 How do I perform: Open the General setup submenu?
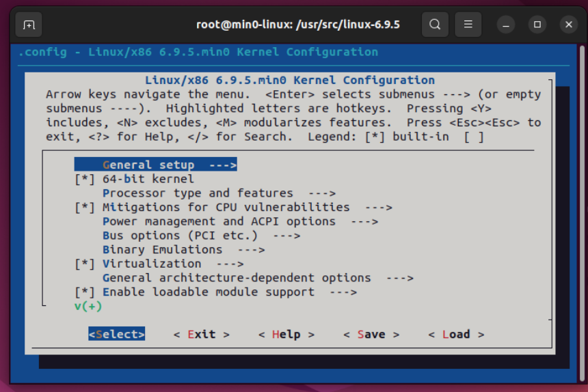[156, 165]
